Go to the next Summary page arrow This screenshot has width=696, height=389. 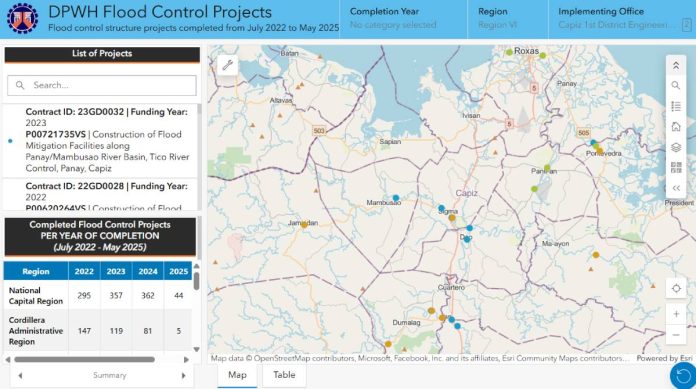(x=183, y=376)
